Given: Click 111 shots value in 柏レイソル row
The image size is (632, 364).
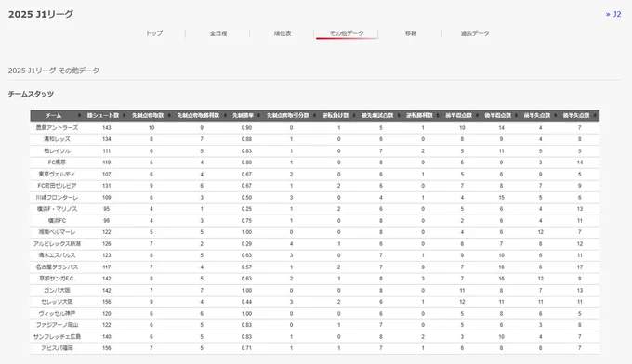Looking at the screenshot, I should [x=106, y=151].
